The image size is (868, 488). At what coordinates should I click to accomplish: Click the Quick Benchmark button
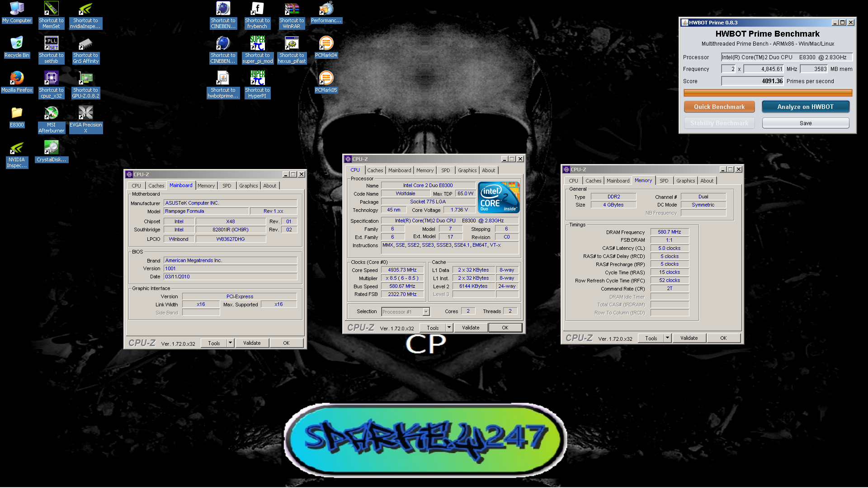pos(719,107)
